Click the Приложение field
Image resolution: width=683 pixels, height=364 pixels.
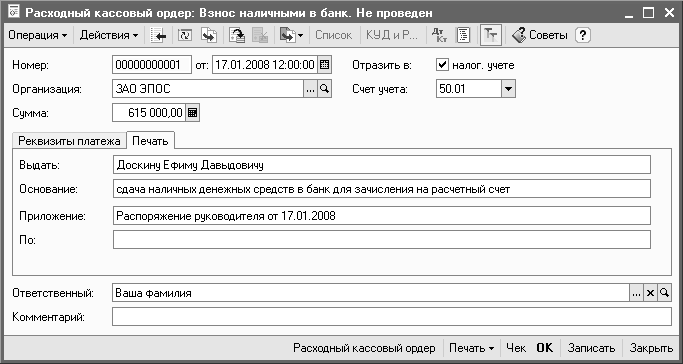tap(382, 216)
